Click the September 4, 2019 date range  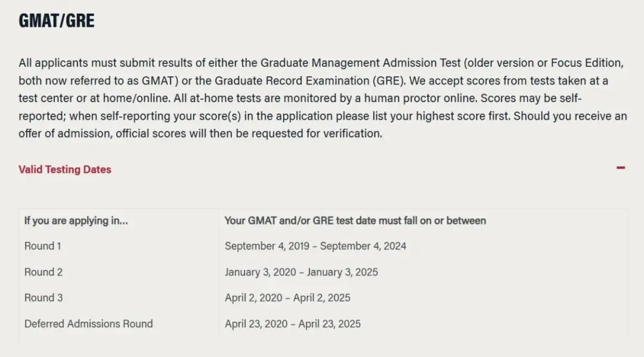coord(315,246)
